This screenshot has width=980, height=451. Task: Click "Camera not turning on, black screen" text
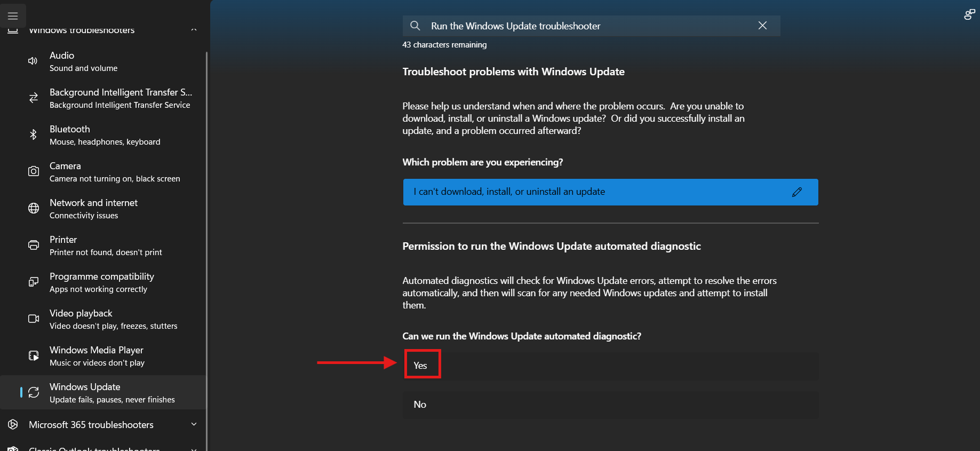tap(115, 179)
